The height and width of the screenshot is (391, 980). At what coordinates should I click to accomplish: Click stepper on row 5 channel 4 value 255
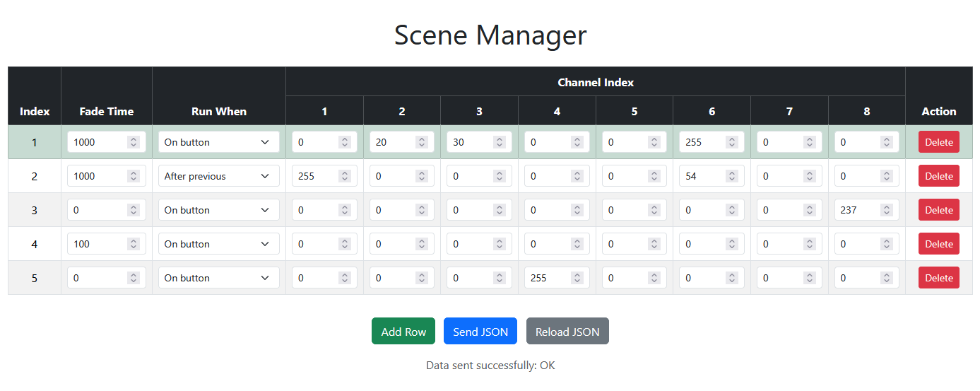tap(577, 278)
